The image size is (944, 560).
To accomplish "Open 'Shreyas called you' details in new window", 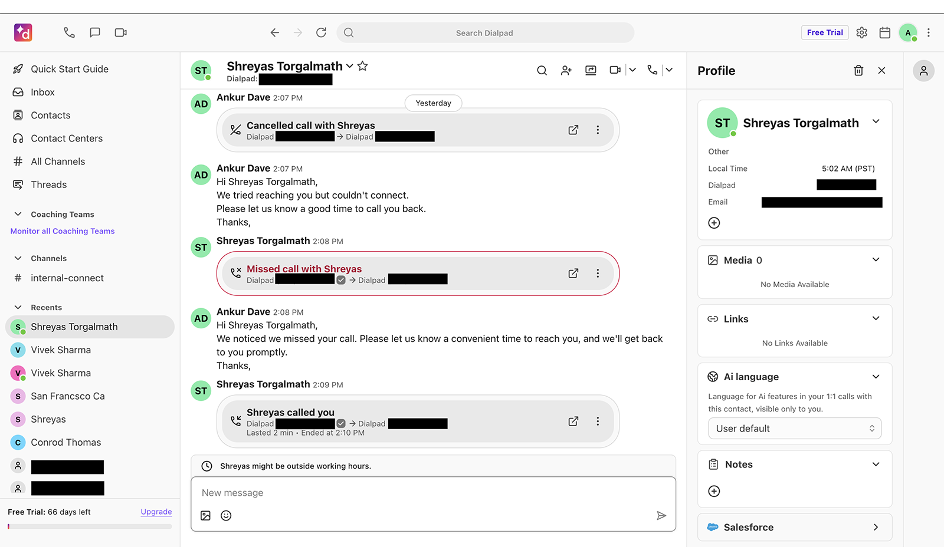I will point(573,421).
